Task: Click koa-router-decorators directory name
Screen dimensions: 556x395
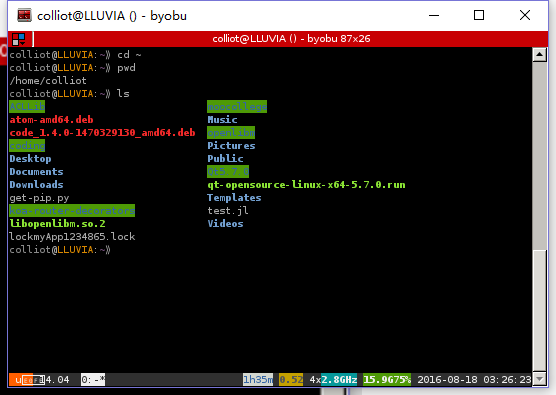Action: click(72, 211)
